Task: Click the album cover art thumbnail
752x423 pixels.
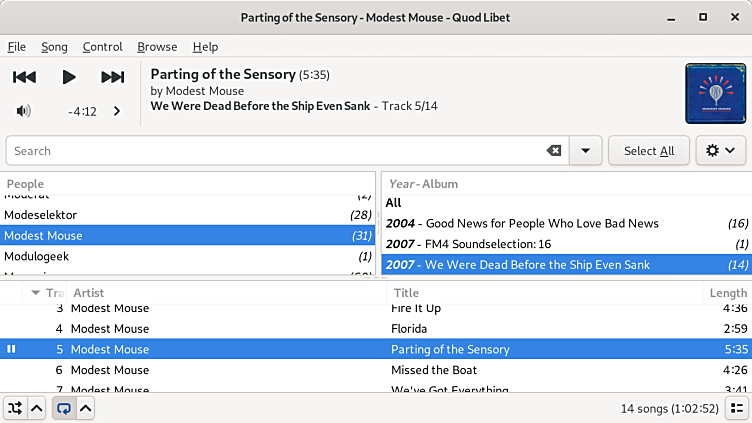Action: (716, 93)
